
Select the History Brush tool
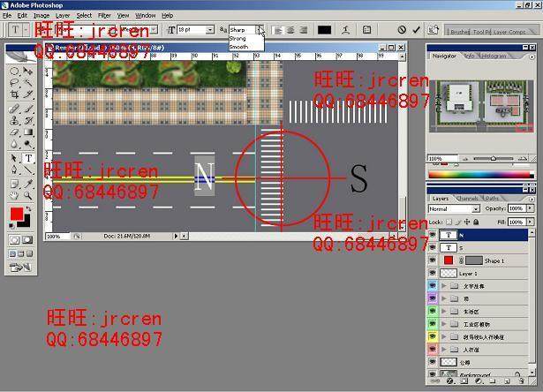[x=28, y=120]
